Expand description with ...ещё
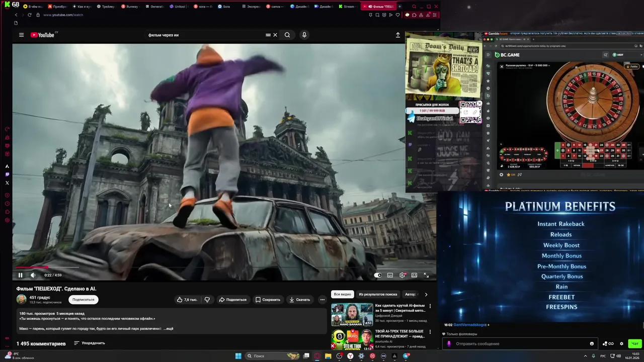 click(168, 328)
